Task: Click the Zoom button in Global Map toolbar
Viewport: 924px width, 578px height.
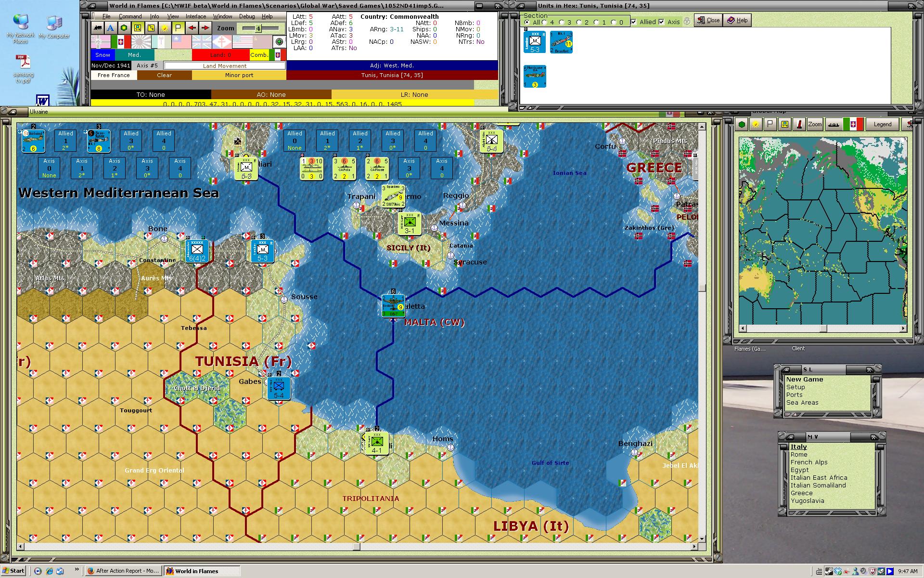Action: pyautogui.click(x=815, y=124)
